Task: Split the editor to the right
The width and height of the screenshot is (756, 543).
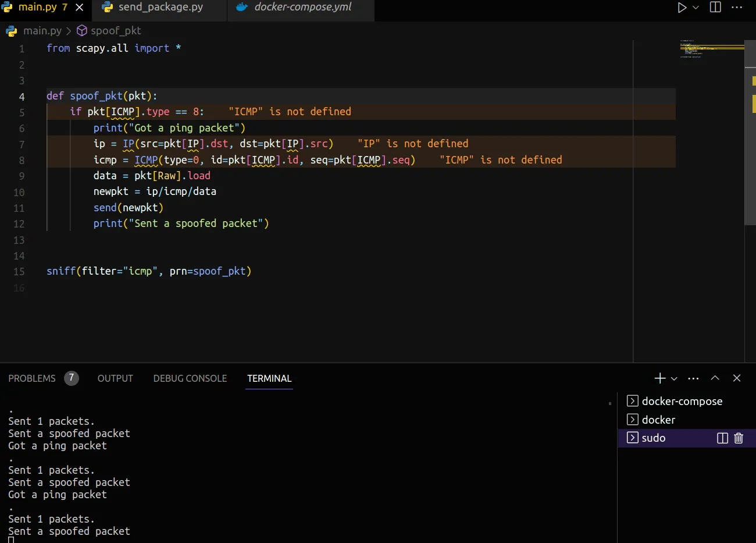Action: tap(715, 8)
